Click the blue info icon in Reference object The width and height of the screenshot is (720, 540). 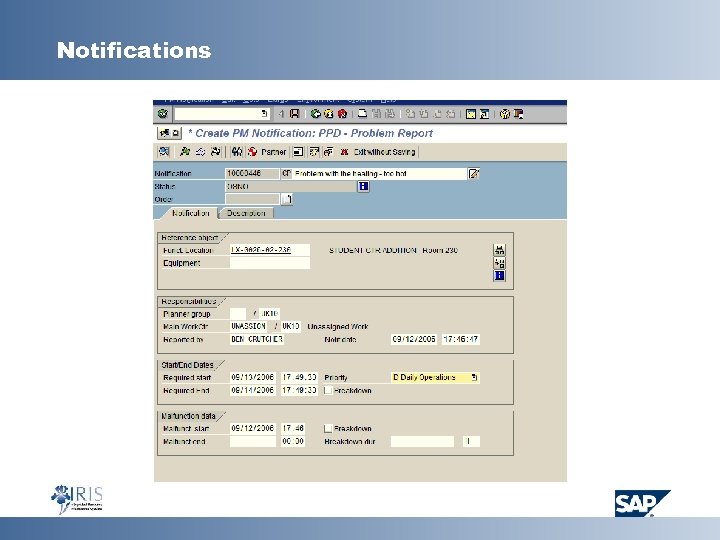click(500, 276)
